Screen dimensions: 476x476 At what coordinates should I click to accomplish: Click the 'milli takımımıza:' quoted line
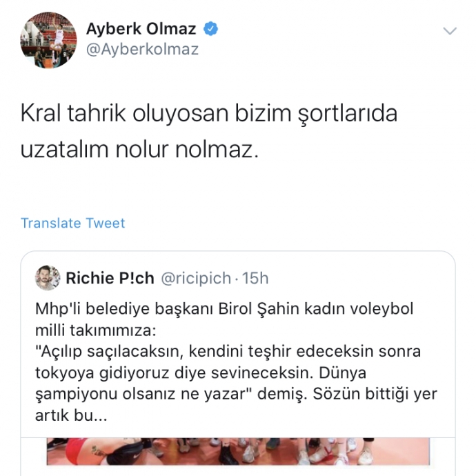[x=96, y=330]
